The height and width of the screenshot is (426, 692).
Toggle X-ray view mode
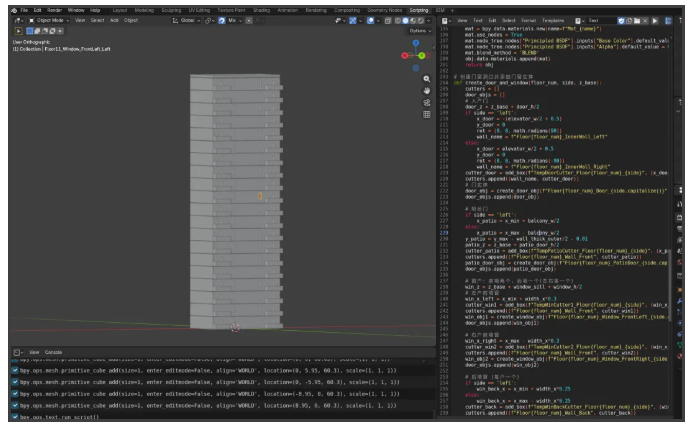coord(388,21)
